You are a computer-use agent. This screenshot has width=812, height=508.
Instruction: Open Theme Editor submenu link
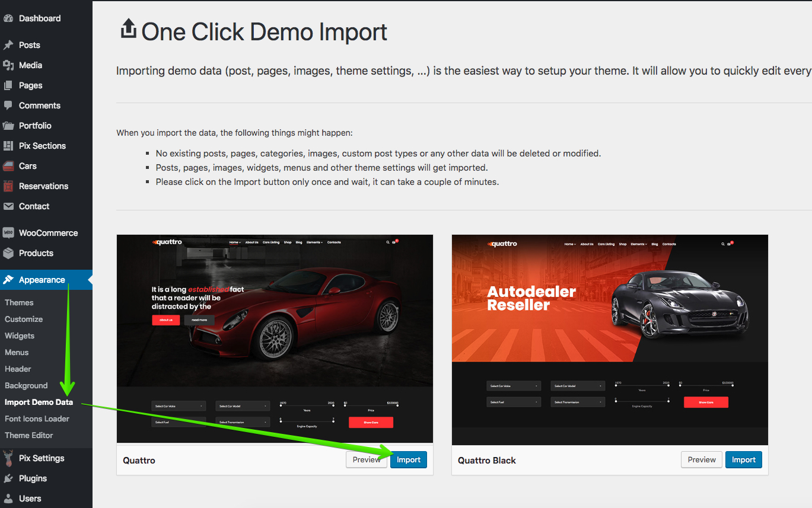pyautogui.click(x=29, y=435)
